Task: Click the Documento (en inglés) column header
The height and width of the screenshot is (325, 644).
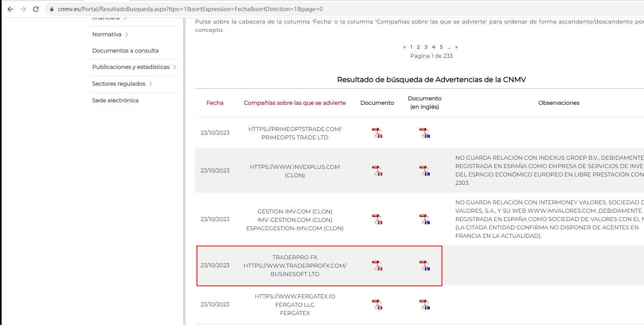Action: [x=425, y=103]
